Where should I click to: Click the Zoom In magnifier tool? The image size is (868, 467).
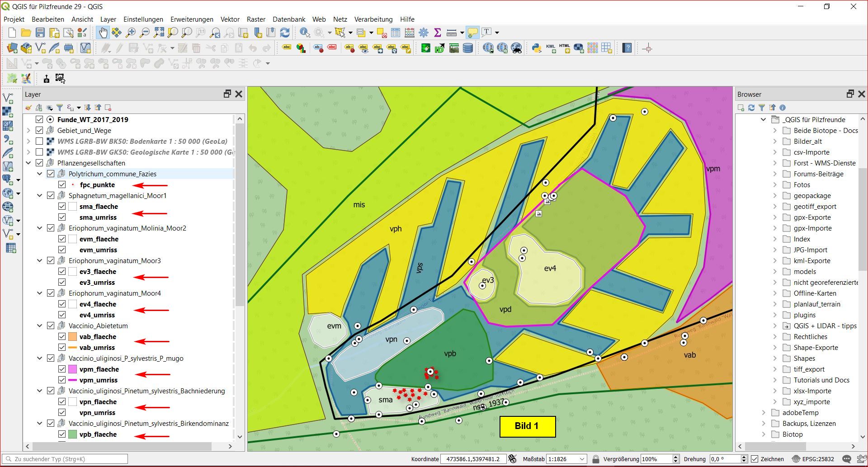[x=131, y=33]
